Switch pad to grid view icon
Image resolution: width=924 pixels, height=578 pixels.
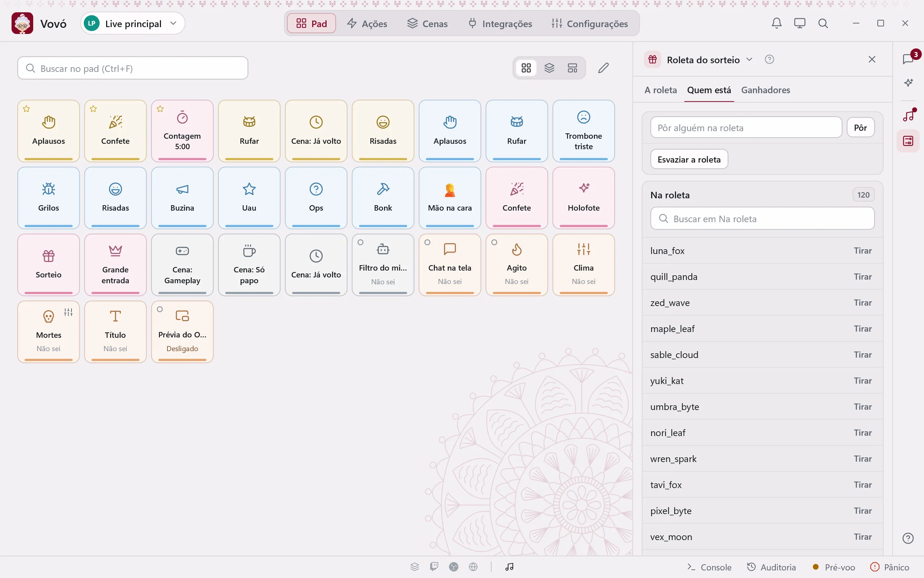[526, 68]
